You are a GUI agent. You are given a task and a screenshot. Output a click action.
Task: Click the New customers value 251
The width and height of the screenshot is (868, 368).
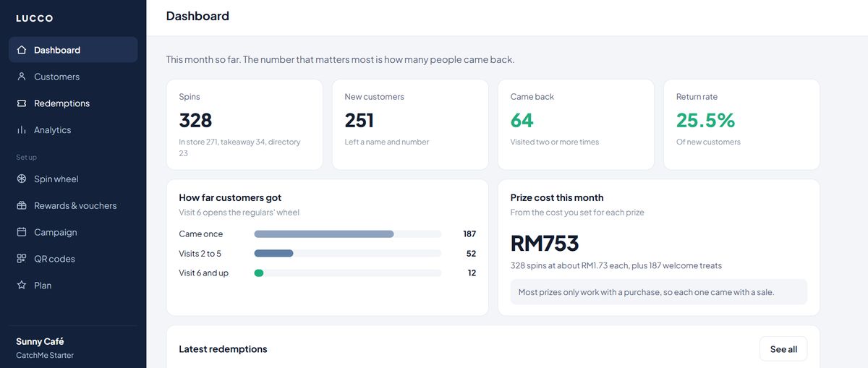tap(359, 120)
